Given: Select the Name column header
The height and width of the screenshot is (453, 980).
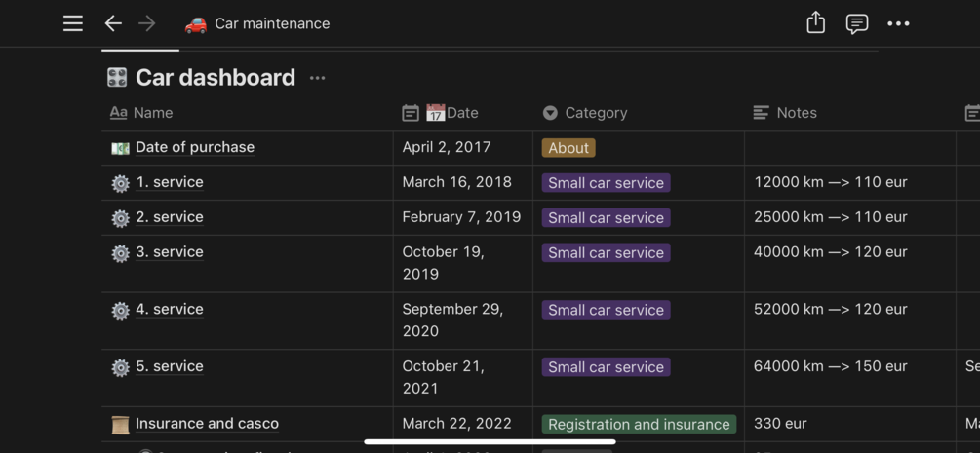Looking at the screenshot, I should [152, 113].
